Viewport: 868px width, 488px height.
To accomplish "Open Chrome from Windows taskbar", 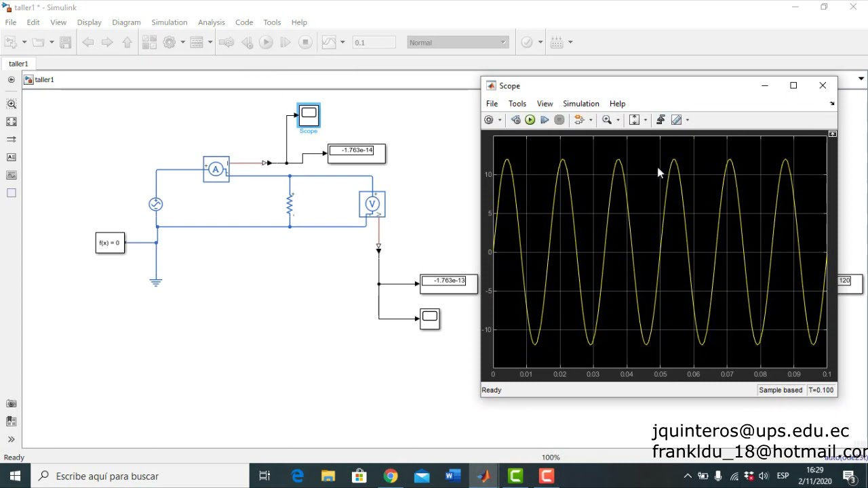I will pos(390,476).
